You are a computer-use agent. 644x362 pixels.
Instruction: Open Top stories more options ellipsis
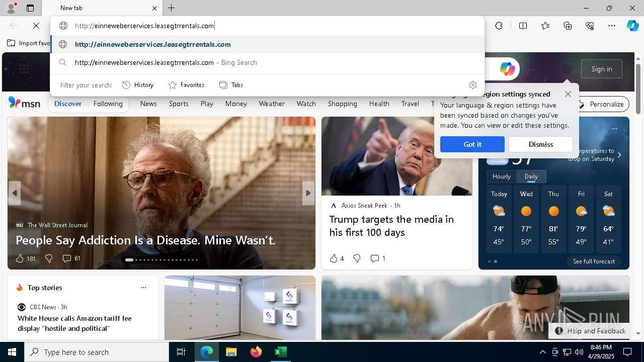tap(143, 288)
